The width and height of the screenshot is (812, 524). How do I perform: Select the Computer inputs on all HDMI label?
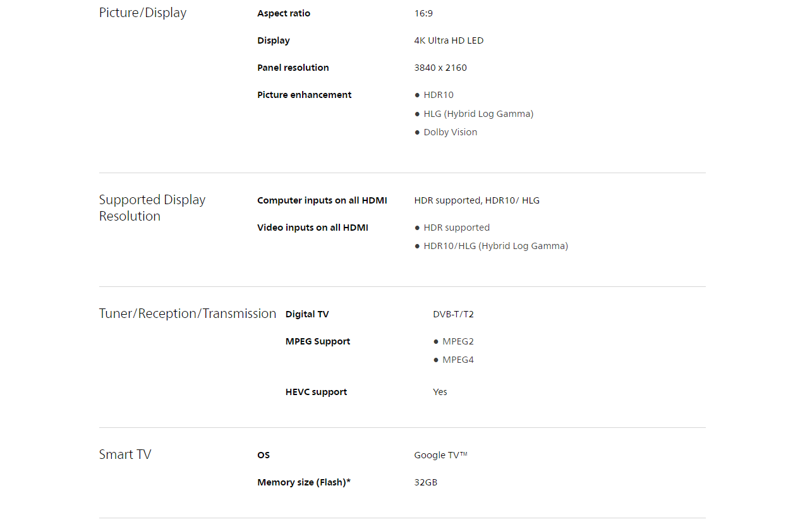[x=322, y=200]
